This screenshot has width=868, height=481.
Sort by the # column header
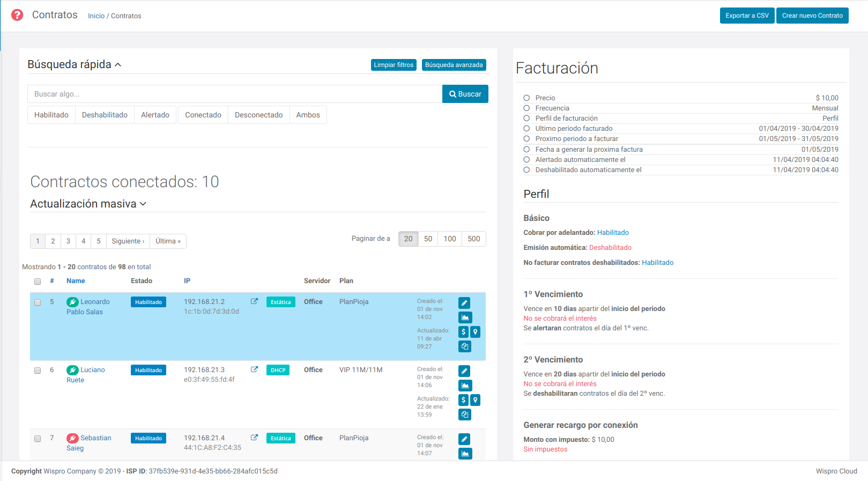point(52,281)
